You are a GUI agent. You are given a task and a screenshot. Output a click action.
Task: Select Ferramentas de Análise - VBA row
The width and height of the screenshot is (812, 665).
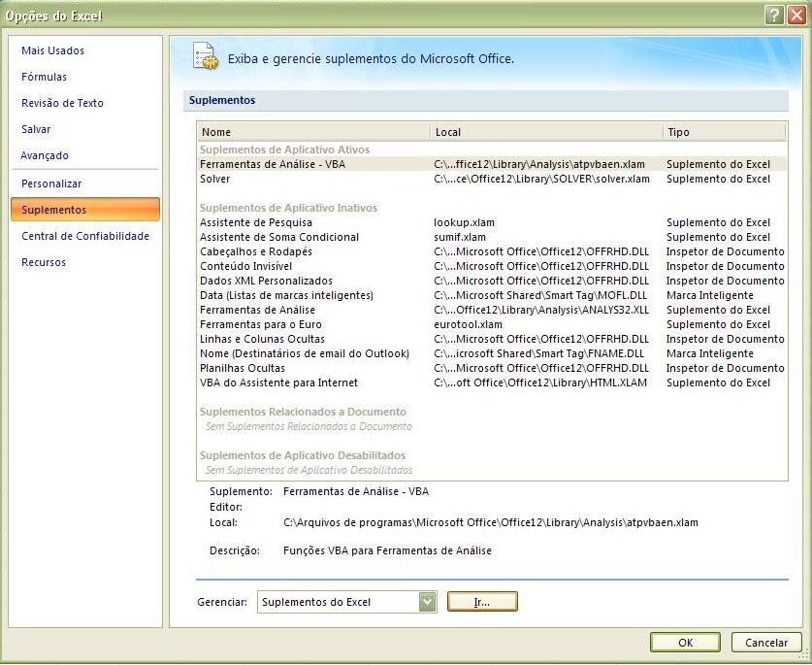pos(492,164)
